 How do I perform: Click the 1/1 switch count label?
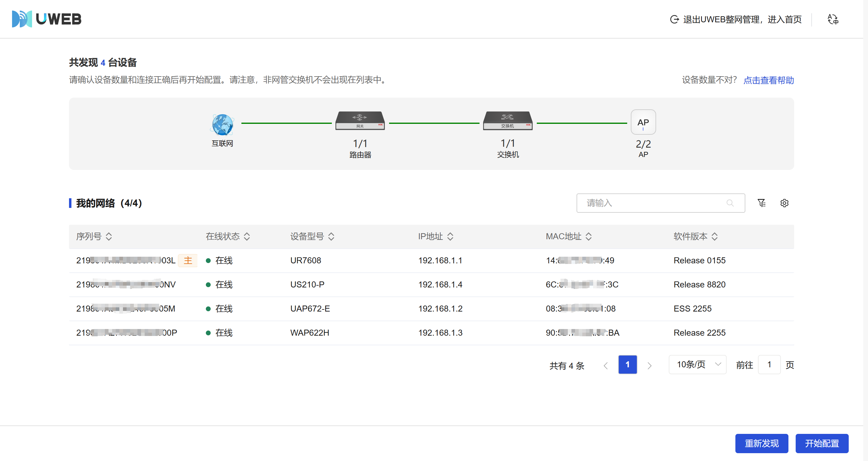coord(508,143)
